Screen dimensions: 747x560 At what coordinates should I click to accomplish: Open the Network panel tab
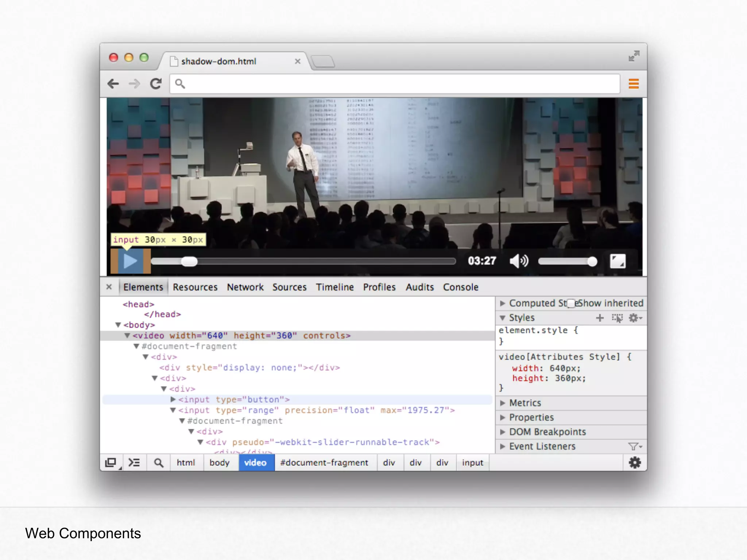pos(245,287)
